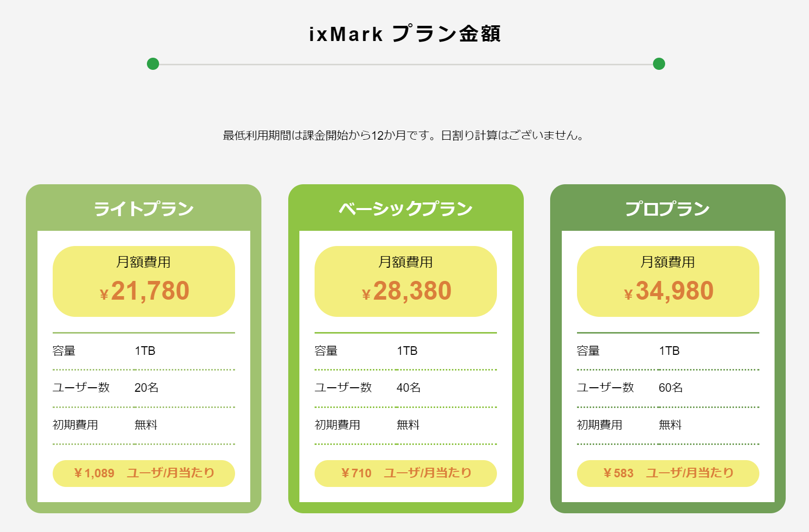
Task: Click the left green dot under the title
Action: [153, 64]
